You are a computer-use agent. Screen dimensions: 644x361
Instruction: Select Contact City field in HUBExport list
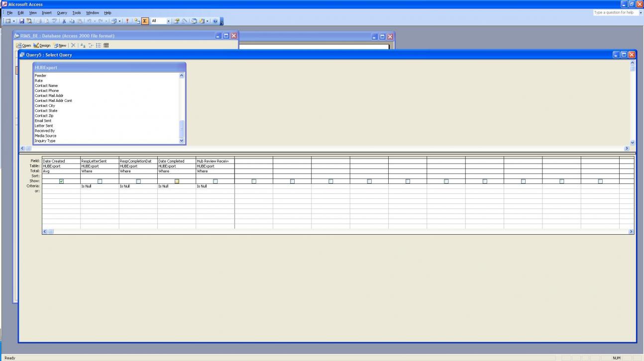45,106
